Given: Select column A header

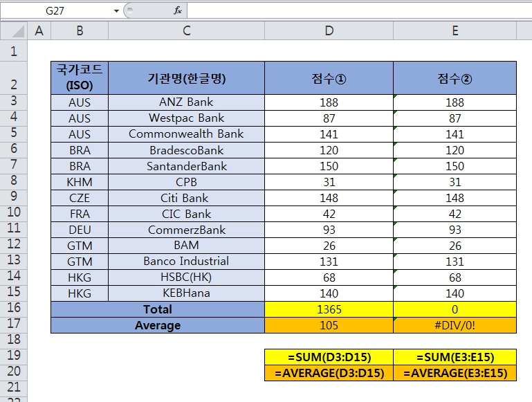Looking at the screenshot, I should point(39,31).
